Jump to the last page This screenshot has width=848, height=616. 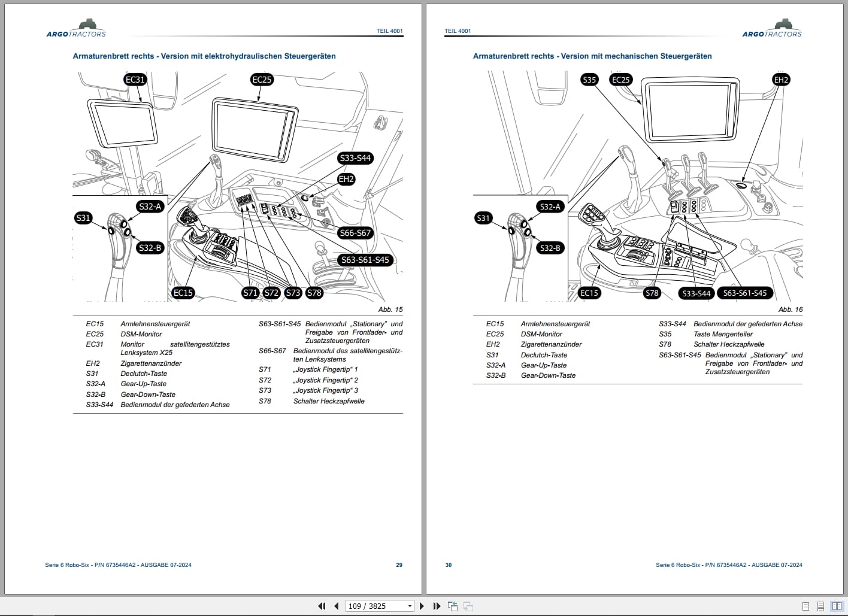point(437,606)
